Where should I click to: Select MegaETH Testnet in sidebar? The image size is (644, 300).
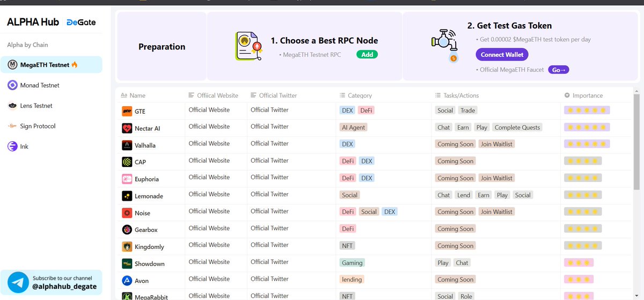[52, 65]
